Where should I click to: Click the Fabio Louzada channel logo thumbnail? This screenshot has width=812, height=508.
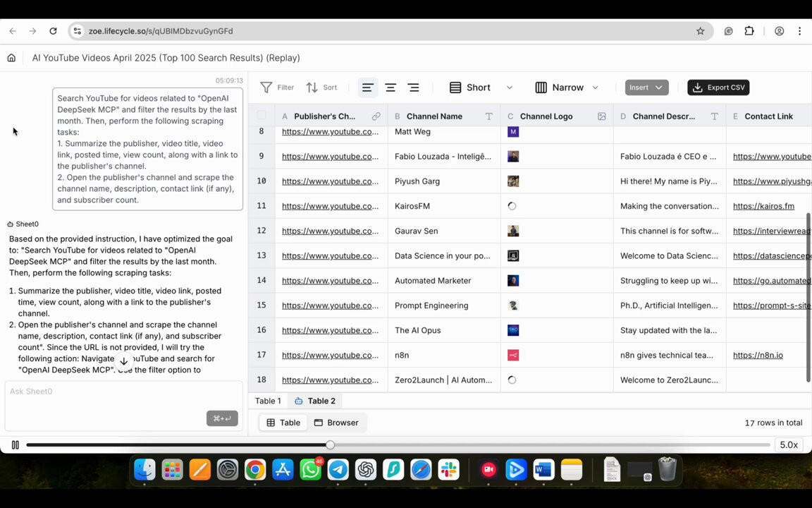[x=513, y=157]
